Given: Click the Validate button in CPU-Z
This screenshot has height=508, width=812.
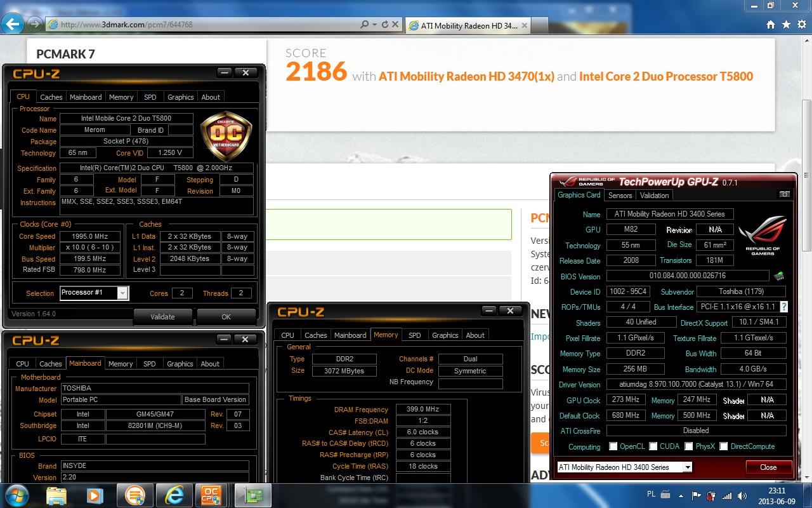Looking at the screenshot, I should point(162,316).
